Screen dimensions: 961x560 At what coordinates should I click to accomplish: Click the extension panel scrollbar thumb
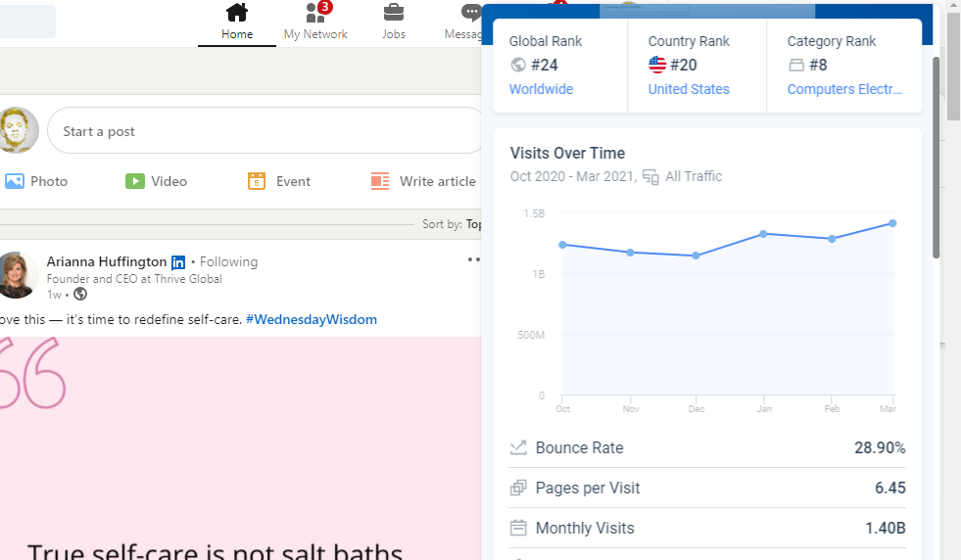936,158
